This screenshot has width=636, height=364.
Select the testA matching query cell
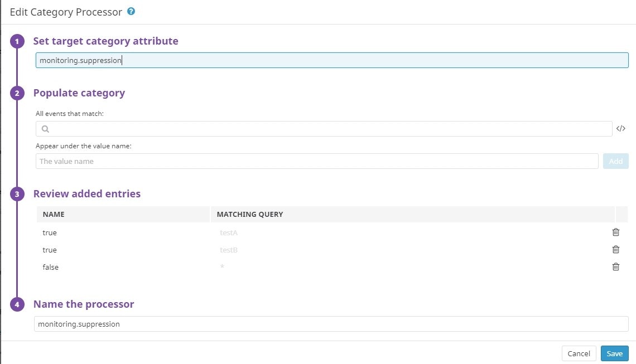pos(229,232)
